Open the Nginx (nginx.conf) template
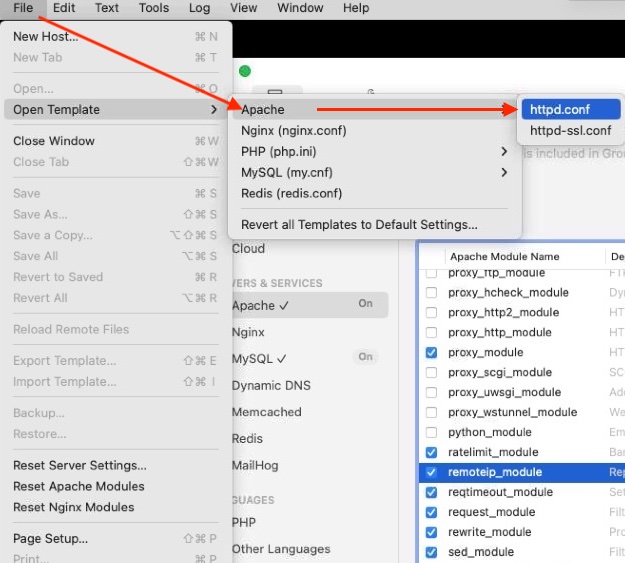Viewport: 625px width, 563px height. 375,130
